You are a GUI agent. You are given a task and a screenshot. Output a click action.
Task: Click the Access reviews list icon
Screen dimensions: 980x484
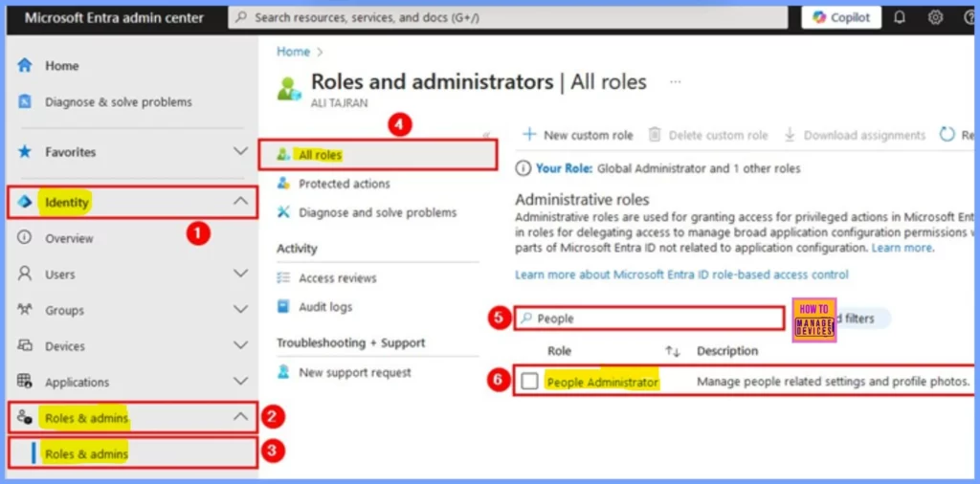[283, 278]
